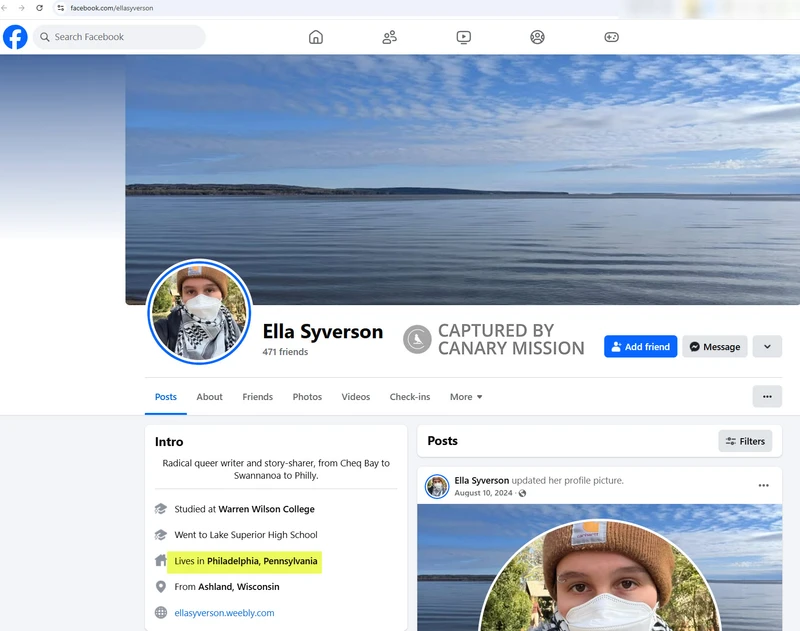The image size is (800, 631).
Task: Click the graduation cap icon beside Warren Wilson College
Action: [x=161, y=509]
